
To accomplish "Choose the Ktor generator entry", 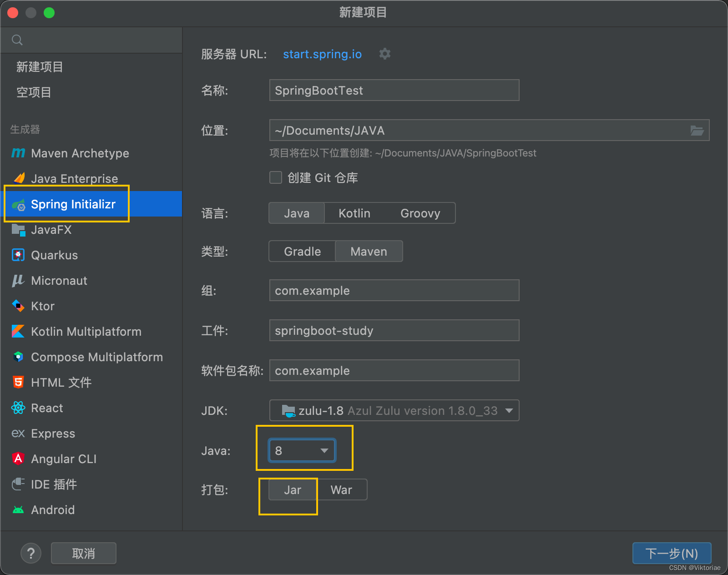I will tap(91, 306).
